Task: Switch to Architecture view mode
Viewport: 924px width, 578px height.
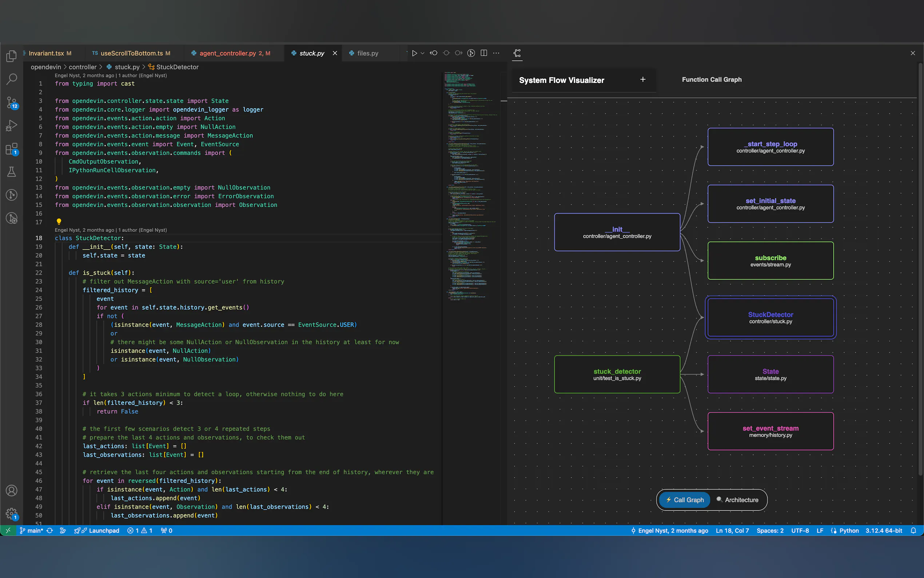Action: [x=737, y=500]
